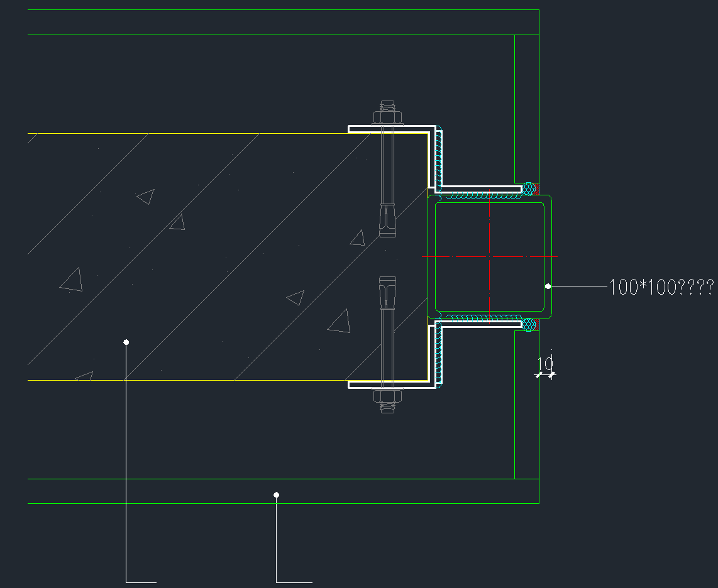
Task: Click the hex nut on the top anchor bolt
Action: pyautogui.click(x=387, y=117)
